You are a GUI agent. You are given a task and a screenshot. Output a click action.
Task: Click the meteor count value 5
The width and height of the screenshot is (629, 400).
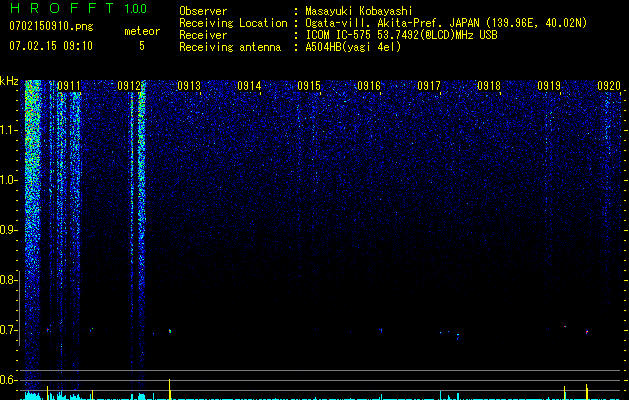(x=142, y=46)
